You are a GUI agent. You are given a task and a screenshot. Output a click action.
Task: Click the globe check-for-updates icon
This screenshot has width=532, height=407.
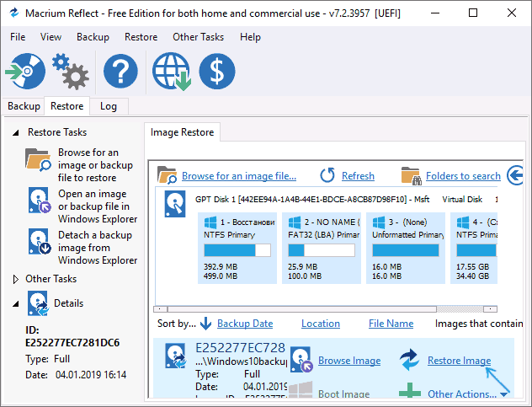[171, 72]
